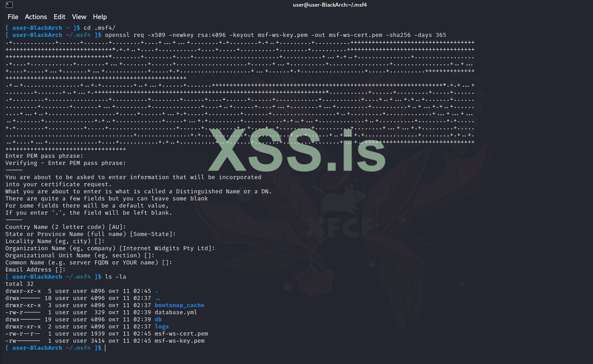Click the bootsnap_cache directory name in listing
The image size is (593, 364).
pos(180,305)
